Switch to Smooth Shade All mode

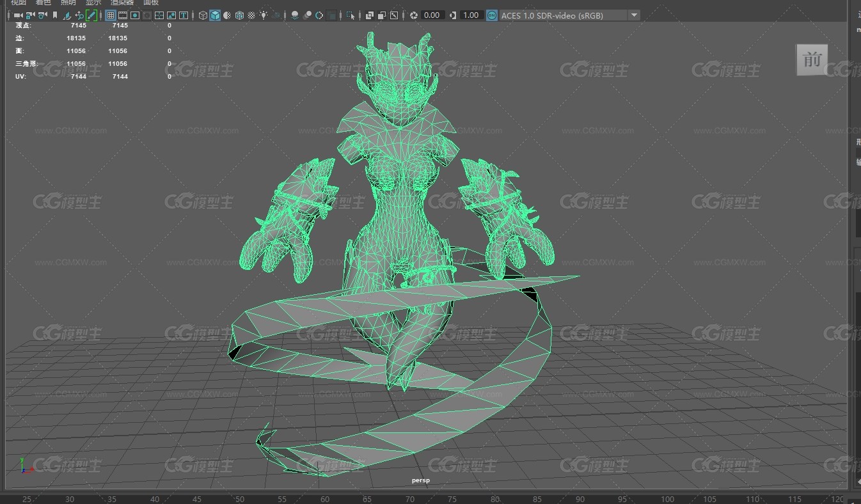[215, 15]
